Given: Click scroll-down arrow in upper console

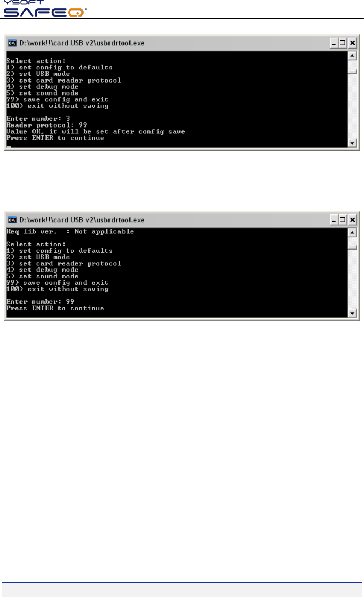Looking at the screenshot, I should [353, 143].
